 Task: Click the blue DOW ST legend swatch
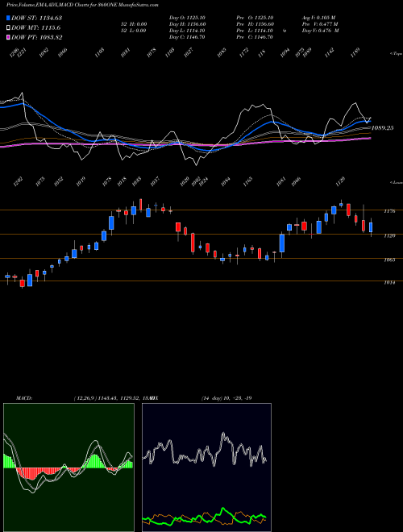point(8,18)
